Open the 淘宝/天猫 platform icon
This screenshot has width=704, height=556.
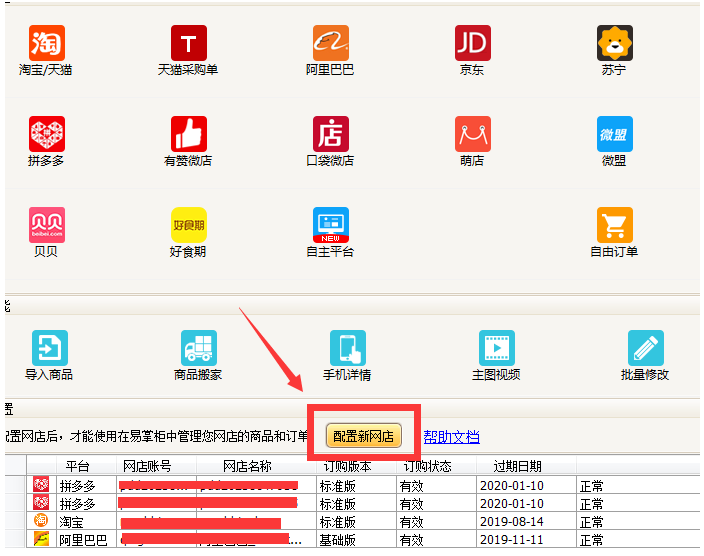click(47, 43)
